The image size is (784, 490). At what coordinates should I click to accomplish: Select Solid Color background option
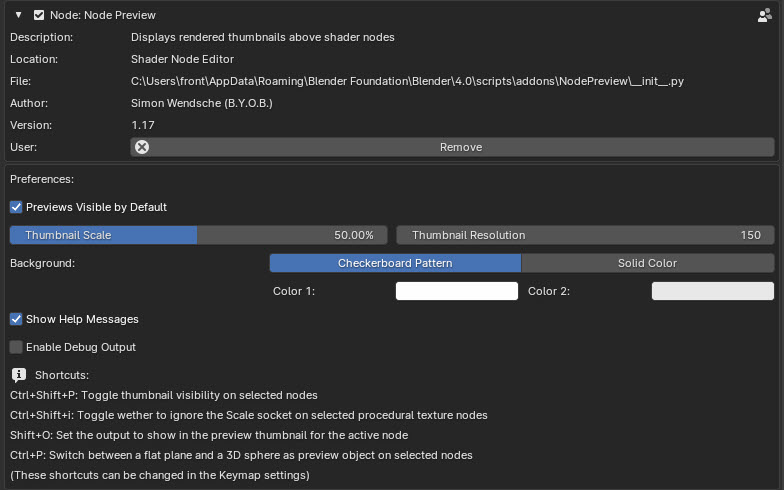coord(648,263)
